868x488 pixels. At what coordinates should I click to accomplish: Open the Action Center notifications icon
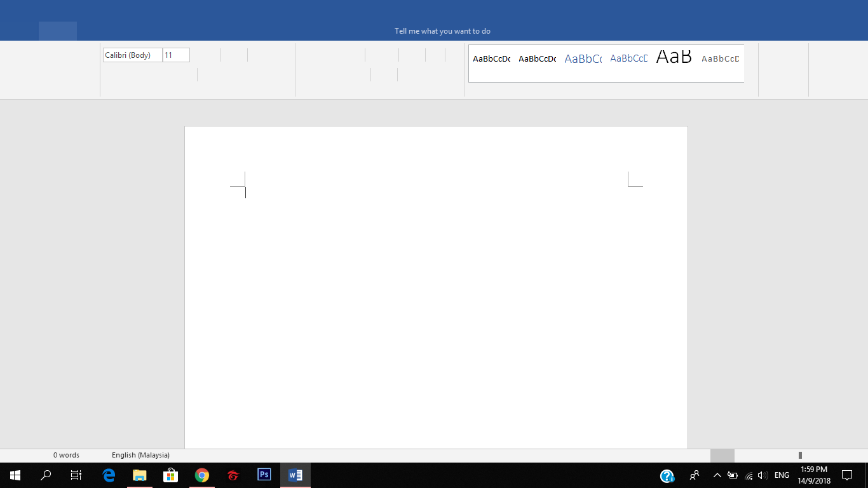pos(847,475)
